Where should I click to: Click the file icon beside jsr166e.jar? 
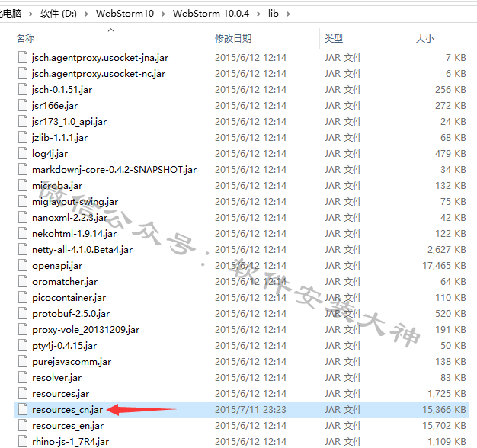(x=23, y=106)
